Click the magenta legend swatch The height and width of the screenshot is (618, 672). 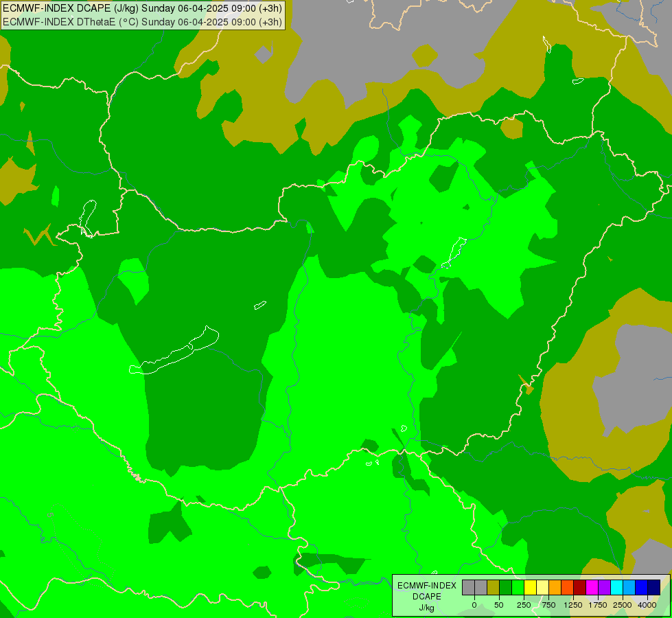tap(592, 588)
